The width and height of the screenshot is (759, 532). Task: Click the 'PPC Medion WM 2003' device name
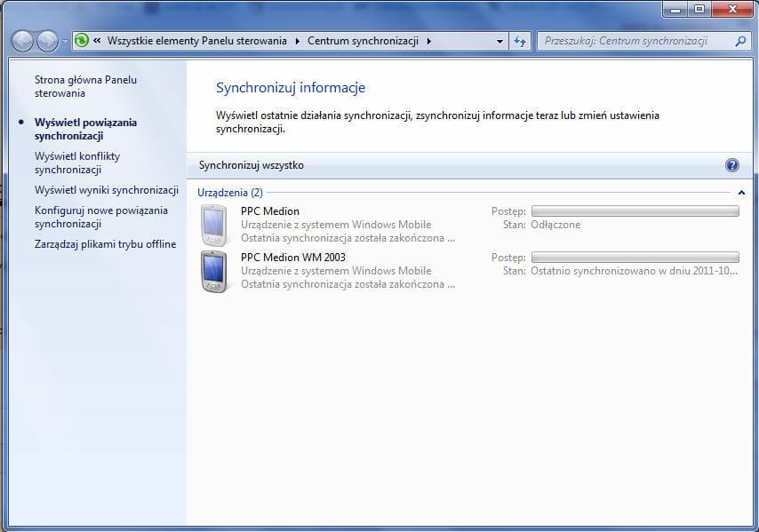(293, 258)
